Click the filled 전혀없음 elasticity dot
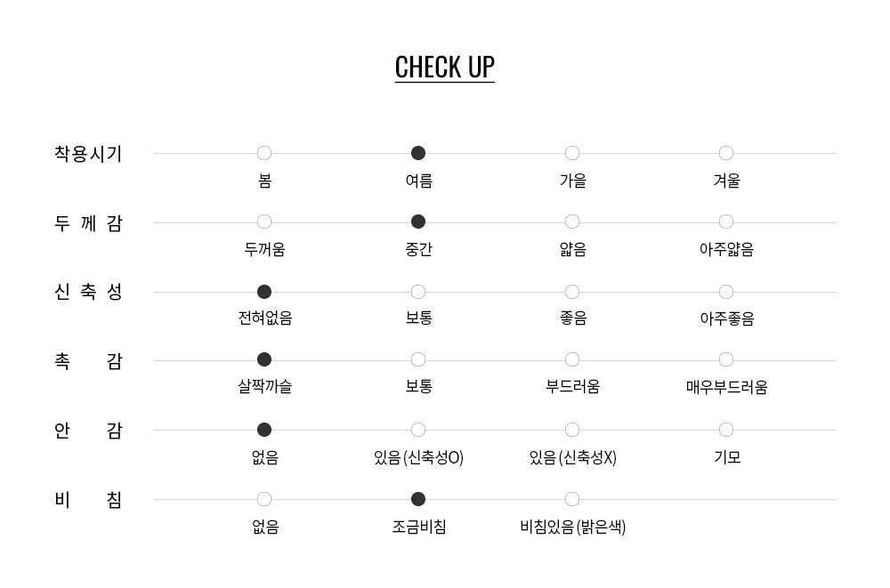Screen dimensions: 890x588 [264, 292]
